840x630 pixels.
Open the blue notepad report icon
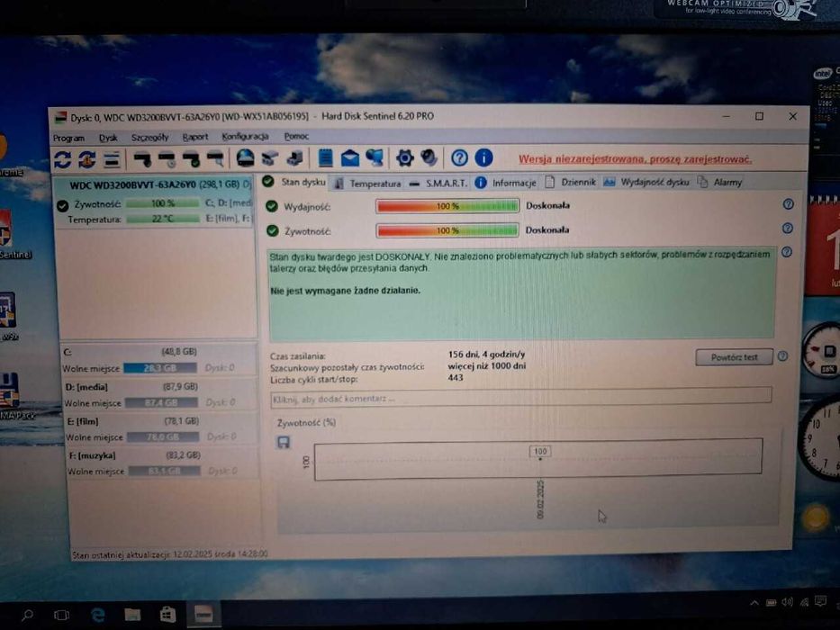pos(325,158)
